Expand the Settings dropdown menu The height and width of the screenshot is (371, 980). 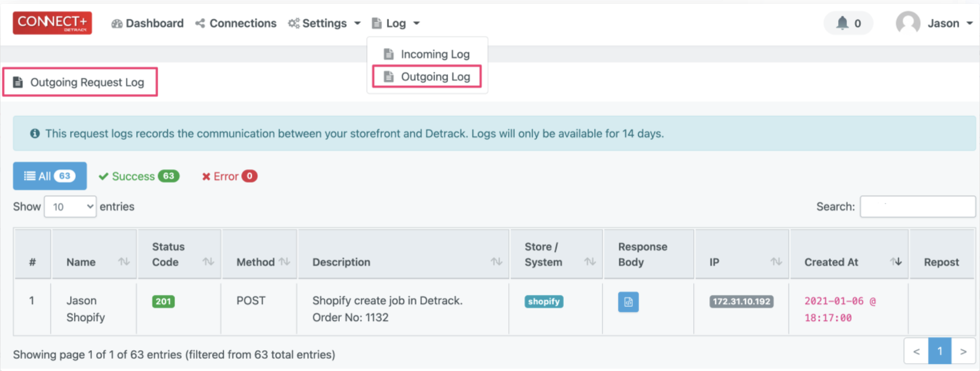[x=324, y=23]
